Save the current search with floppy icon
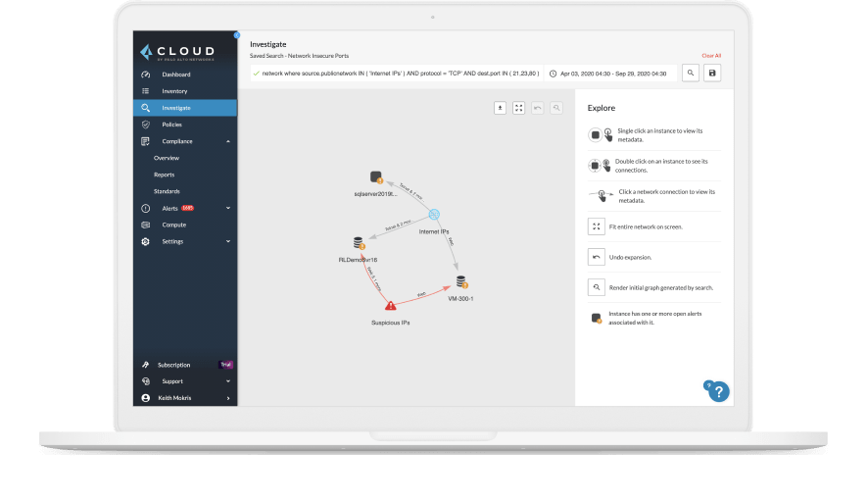 pos(712,74)
